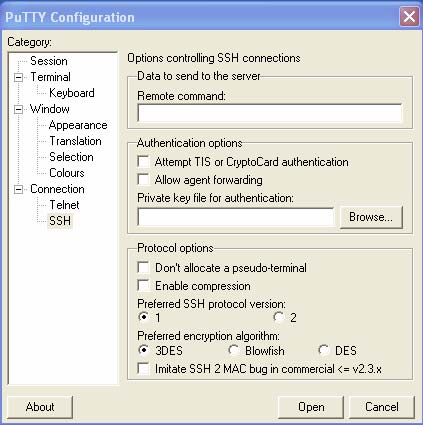Browse for a private key file

click(371, 217)
